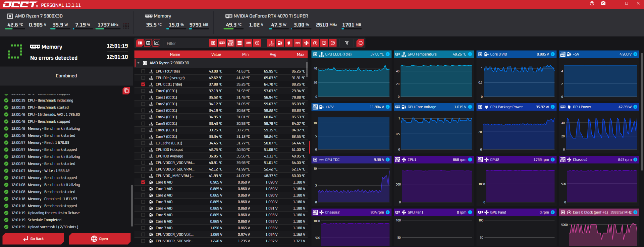
Task: Copy the log with the clipboard icon
Action: 126,91
